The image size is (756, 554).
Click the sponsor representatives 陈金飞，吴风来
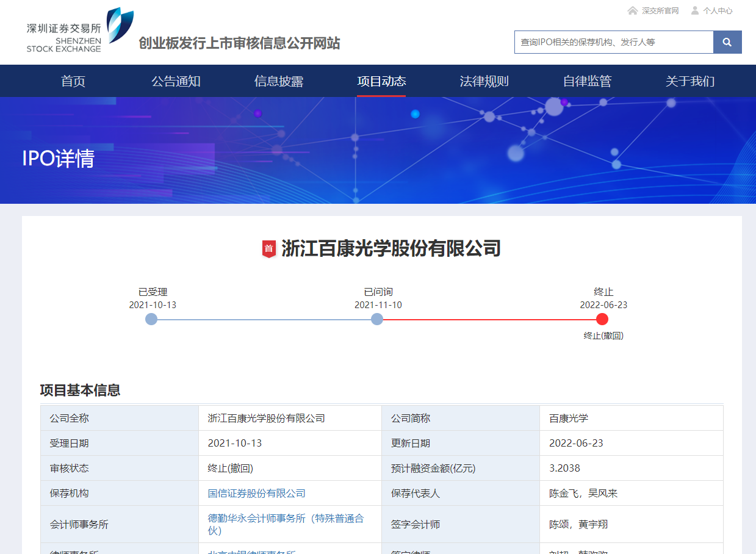pyautogui.click(x=583, y=494)
